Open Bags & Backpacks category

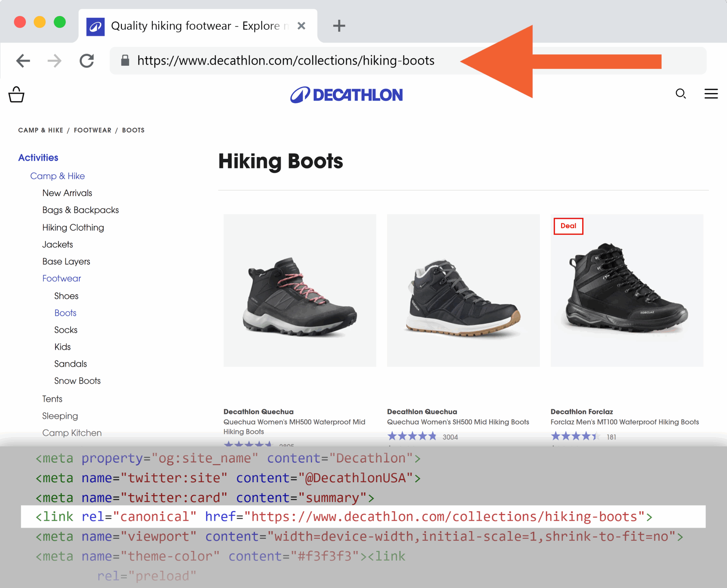[81, 210]
